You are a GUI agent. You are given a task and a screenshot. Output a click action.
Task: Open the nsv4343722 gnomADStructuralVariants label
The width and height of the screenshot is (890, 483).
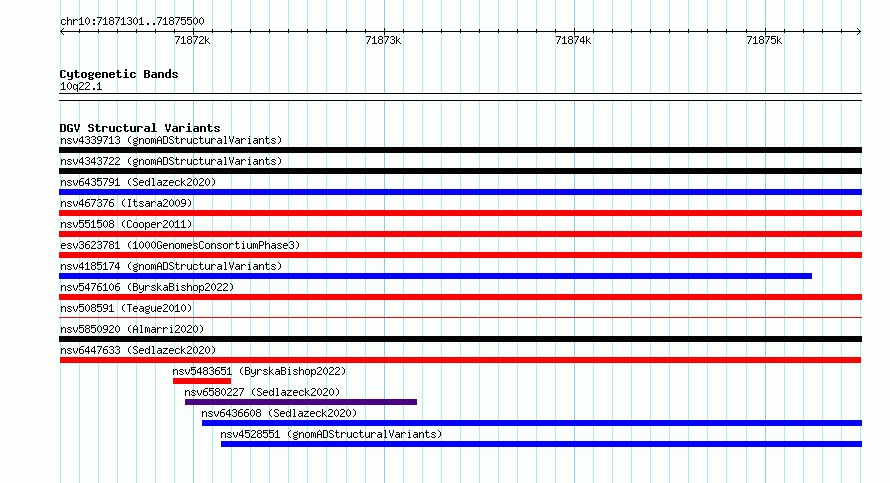pos(171,161)
